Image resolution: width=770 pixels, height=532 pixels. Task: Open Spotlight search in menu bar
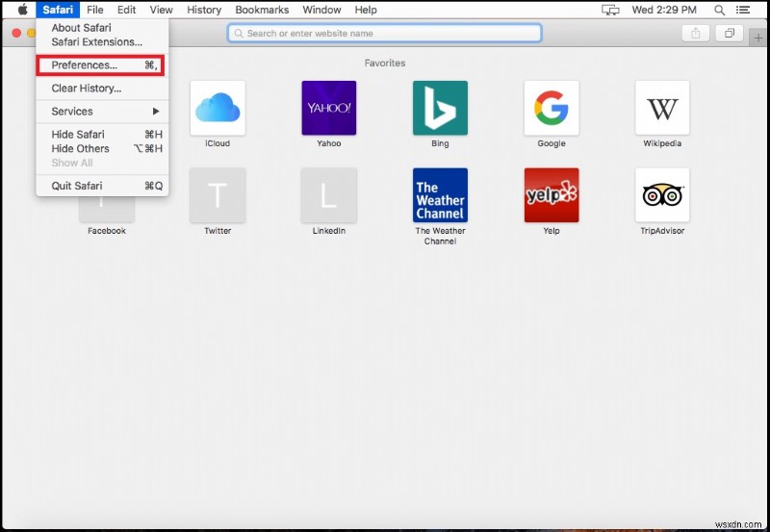coord(719,10)
